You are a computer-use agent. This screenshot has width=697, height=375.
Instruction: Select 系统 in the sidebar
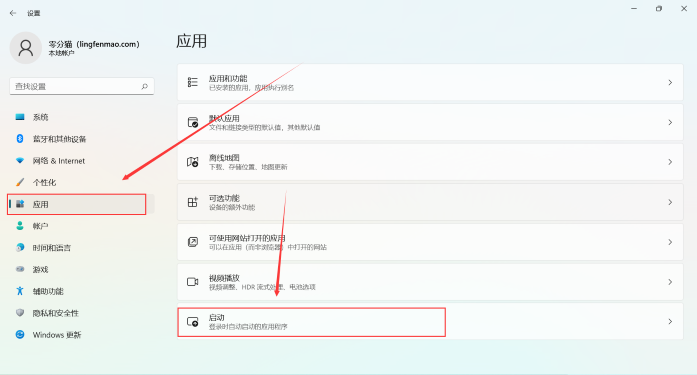pyautogui.click(x=81, y=117)
